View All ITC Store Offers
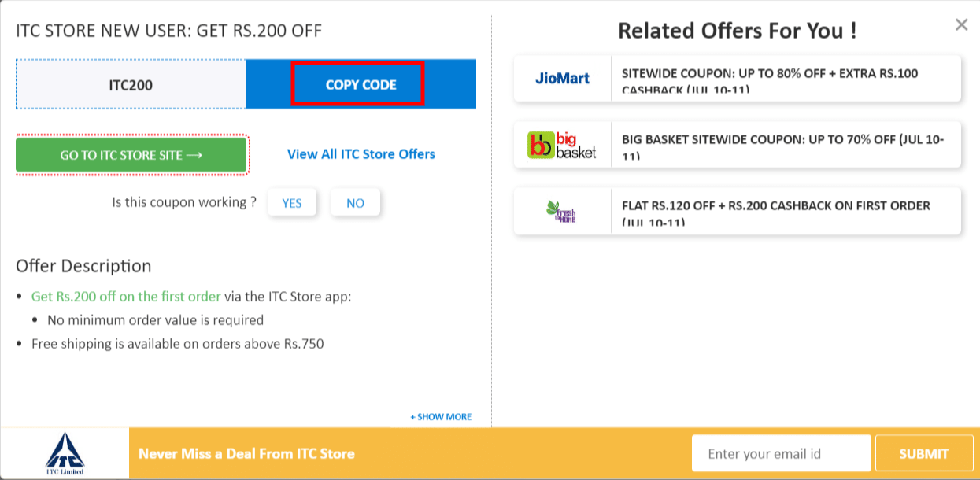The height and width of the screenshot is (480, 980). coord(360,154)
